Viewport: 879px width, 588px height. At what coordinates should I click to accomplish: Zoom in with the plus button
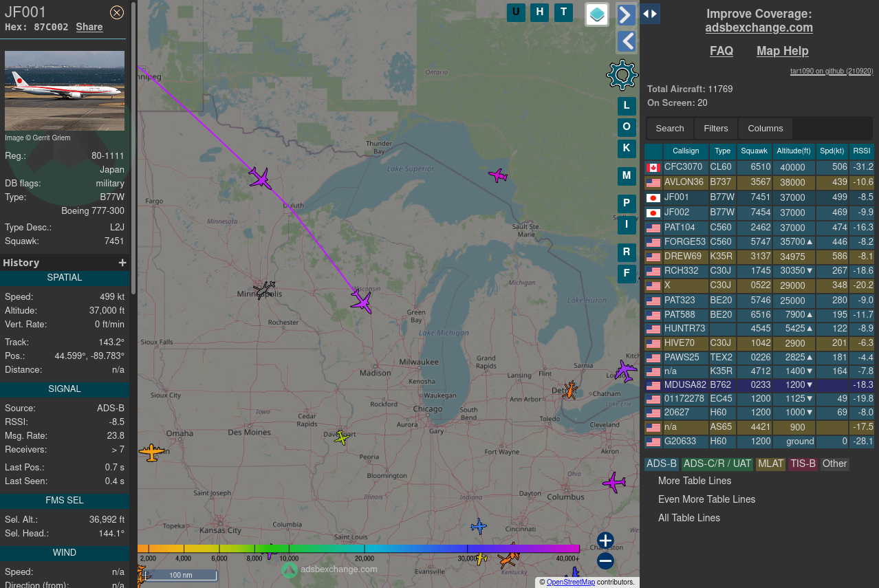pos(605,540)
